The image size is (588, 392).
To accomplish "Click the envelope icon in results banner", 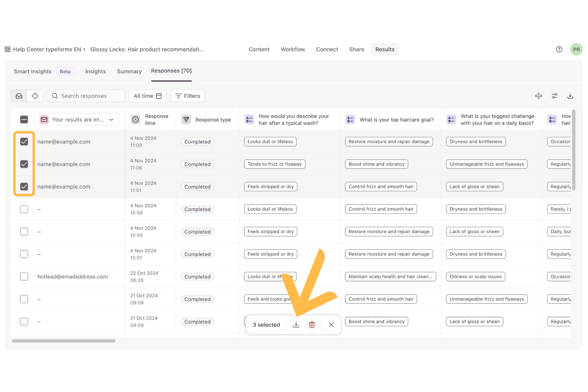I will coord(44,120).
